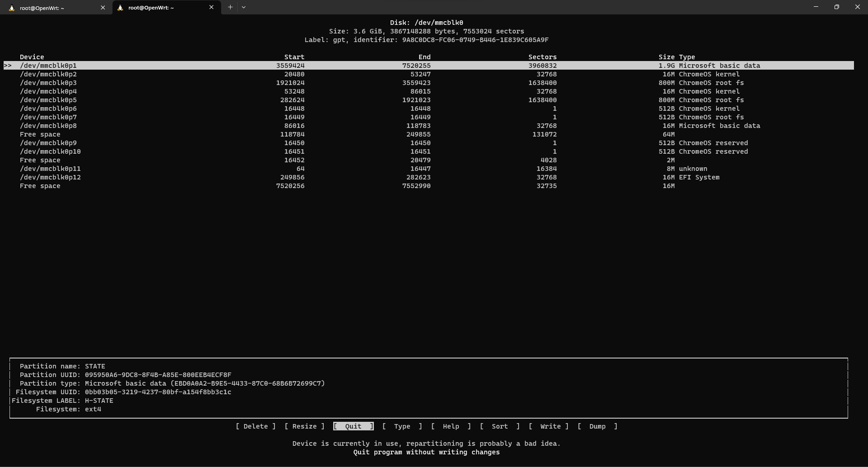Select the /dev/mmcblk0p1 partition row
The width and height of the screenshot is (868, 467).
[429, 66]
